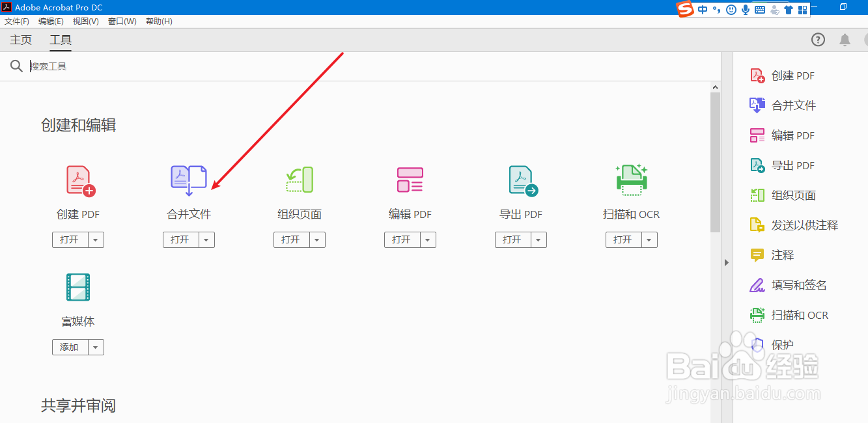The image size is (868, 423).
Task: Expand dropdown arrow beside 组织页面 打开
Action: click(x=317, y=239)
